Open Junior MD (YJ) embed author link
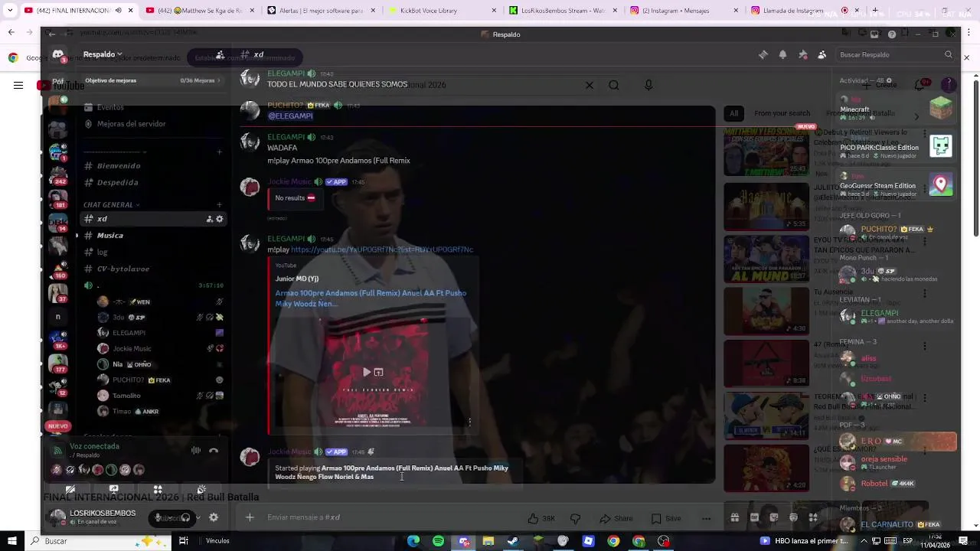 pyautogui.click(x=297, y=279)
